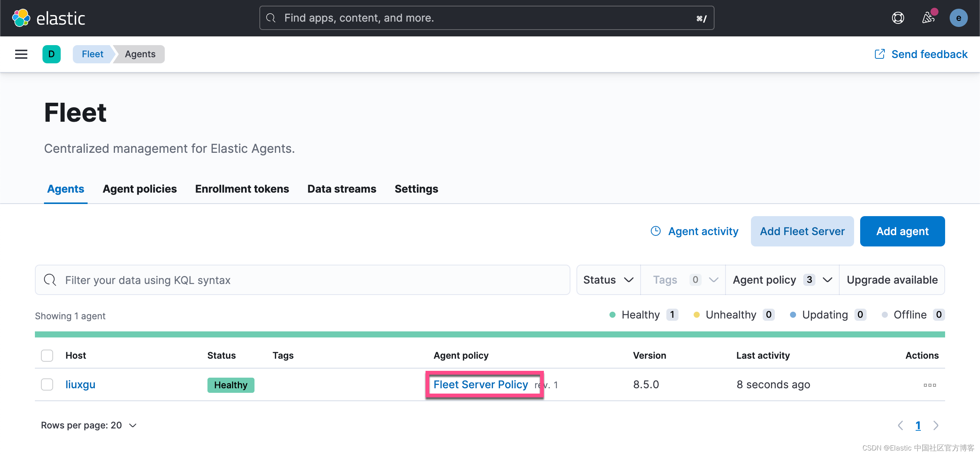Image resolution: width=980 pixels, height=455 pixels.
Task: Click the Agents breadcrumb
Action: [x=140, y=54]
